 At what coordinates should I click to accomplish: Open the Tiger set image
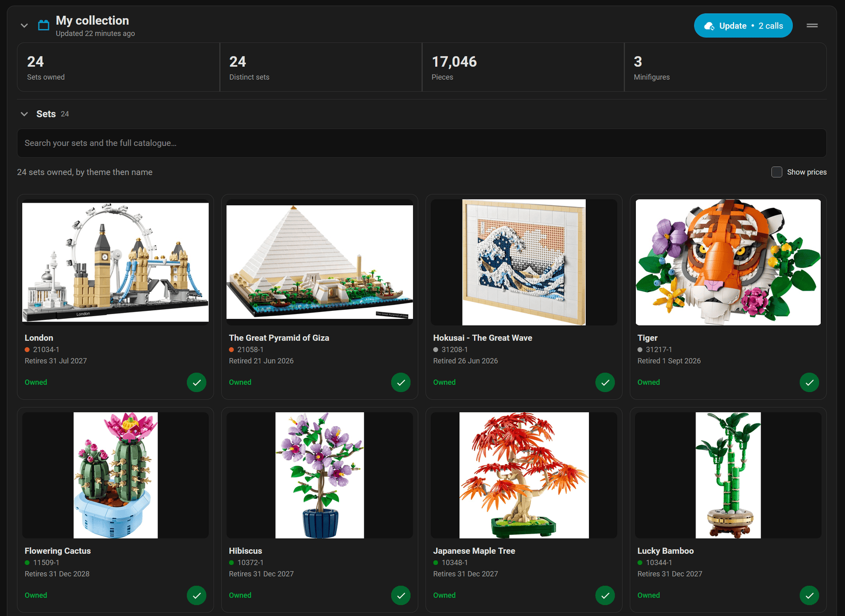(728, 262)
